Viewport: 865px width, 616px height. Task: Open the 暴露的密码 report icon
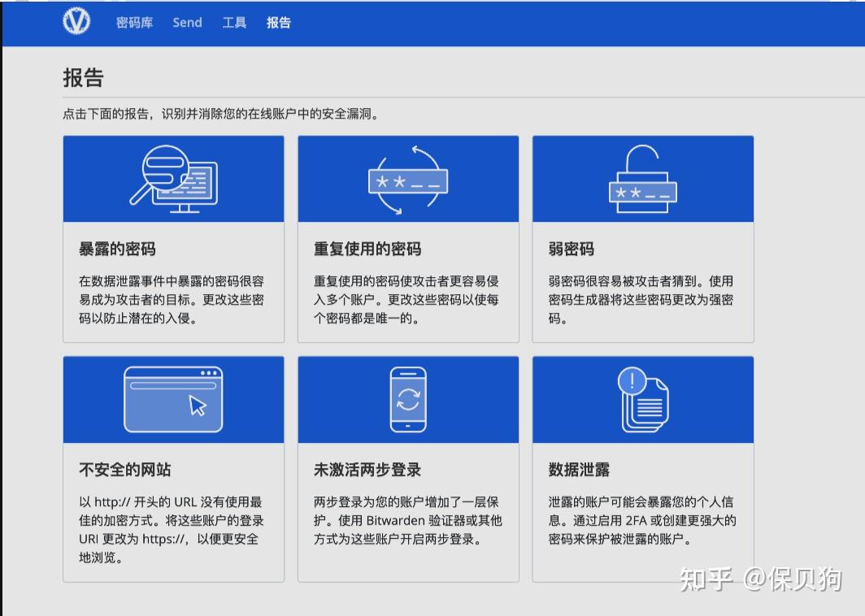(x=172, y=178)
